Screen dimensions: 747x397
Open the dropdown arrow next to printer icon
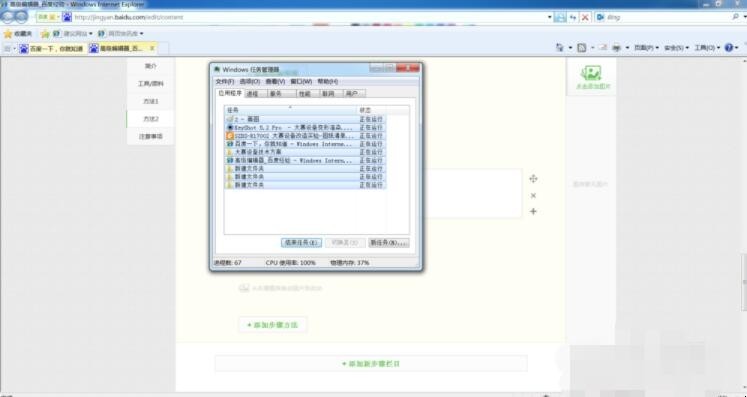point(627,48)
